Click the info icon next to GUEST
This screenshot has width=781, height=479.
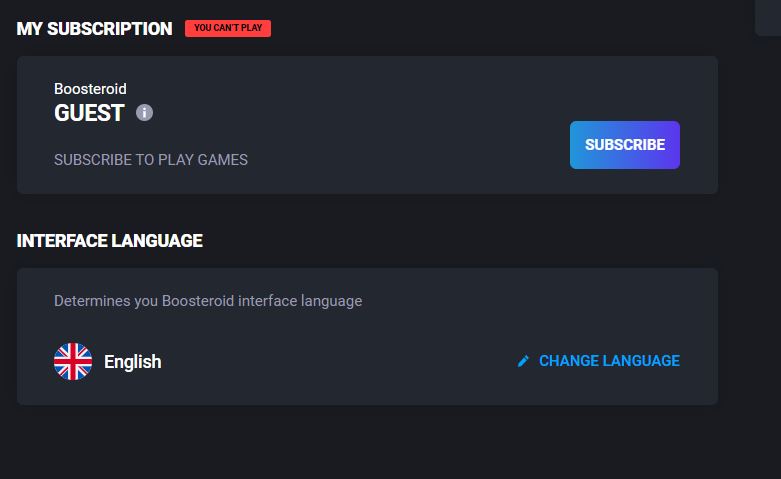[144, 113]
